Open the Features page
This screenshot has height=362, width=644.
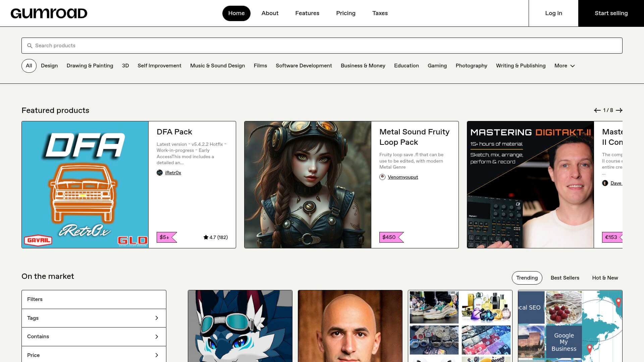tap(307, 13)
